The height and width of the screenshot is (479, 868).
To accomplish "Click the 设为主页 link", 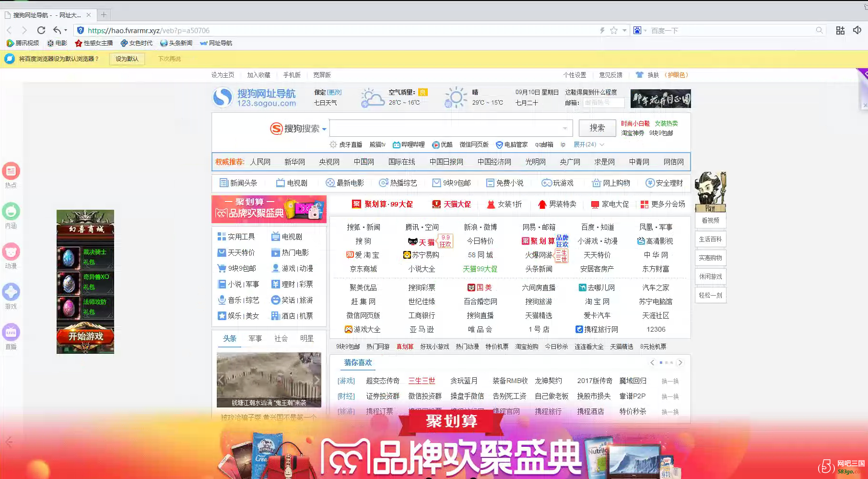I will click(x=223, y=75).
